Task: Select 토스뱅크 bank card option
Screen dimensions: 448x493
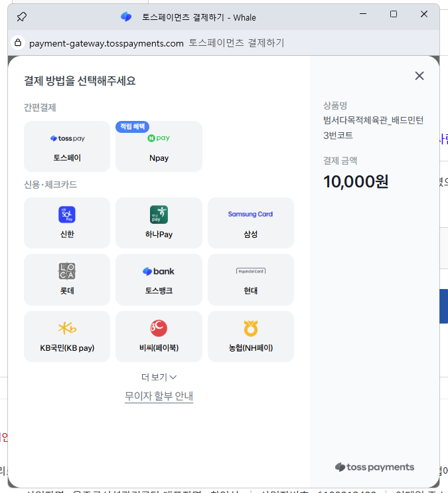Action: click(159, 280)
